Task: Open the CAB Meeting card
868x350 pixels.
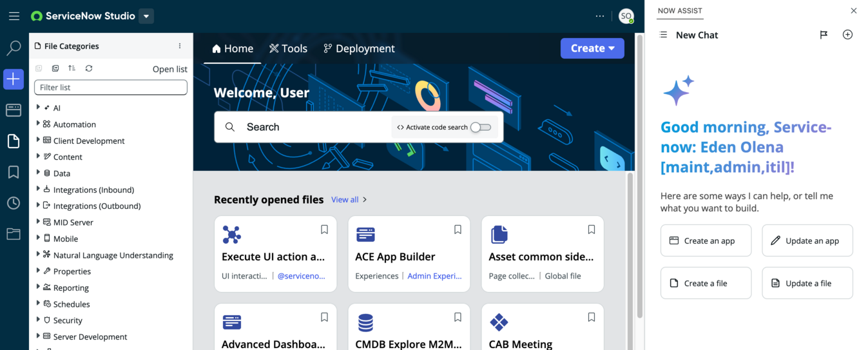Action: pyautogui.click(x=543, y=327)
